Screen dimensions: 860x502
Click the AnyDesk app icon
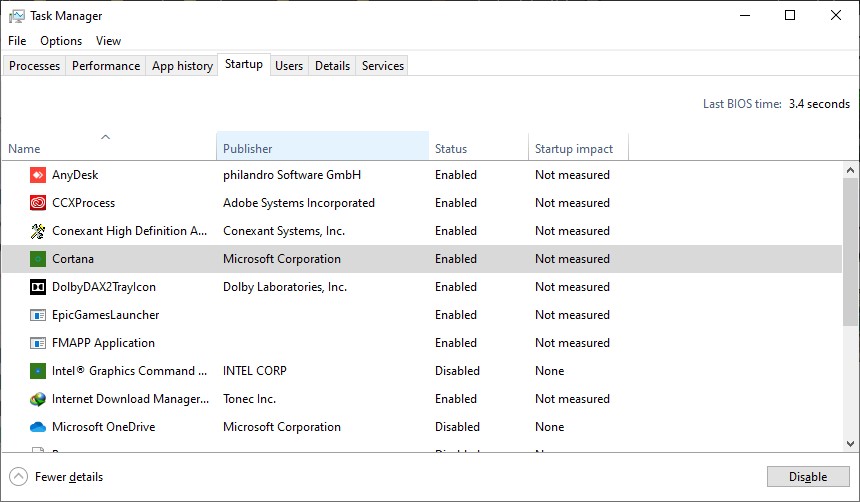point(38,175)
